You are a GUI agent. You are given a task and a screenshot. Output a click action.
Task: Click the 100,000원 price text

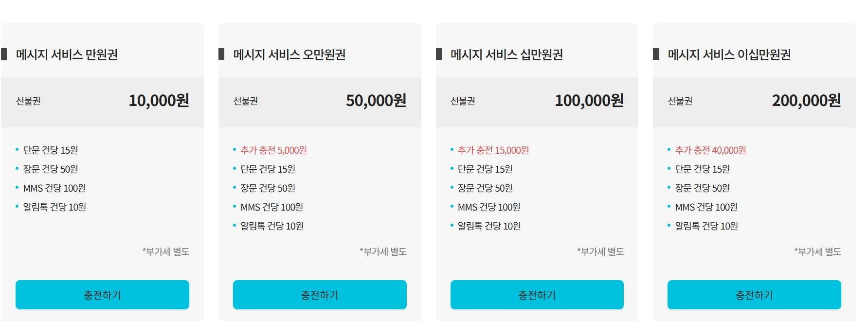tap(589, 101)
